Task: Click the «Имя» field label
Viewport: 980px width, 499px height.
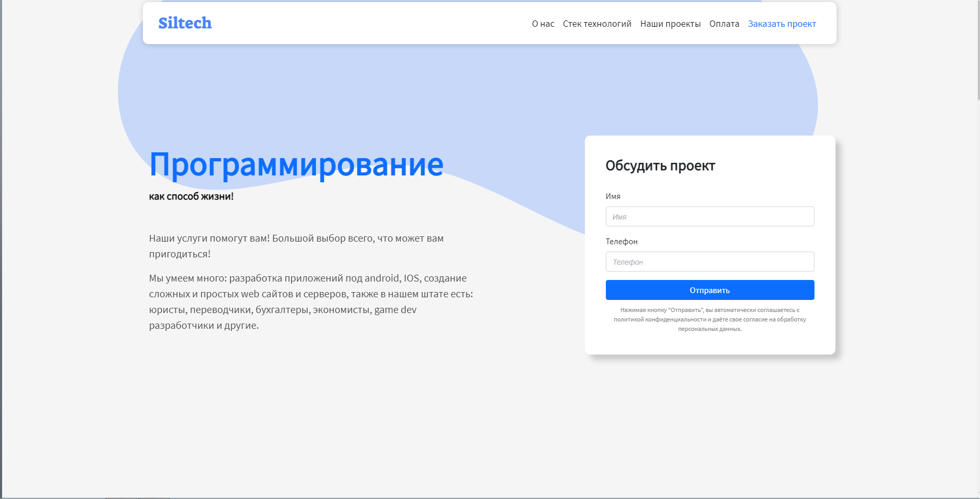Action: pos(613,196)
